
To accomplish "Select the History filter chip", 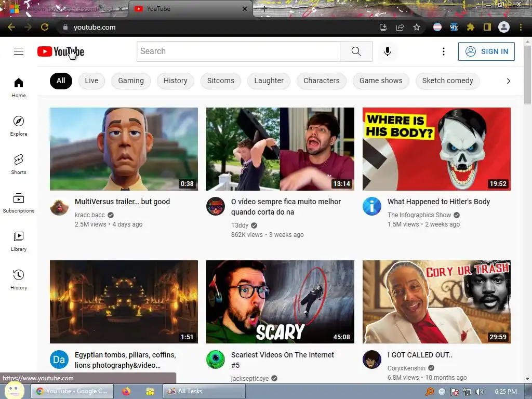I will (176, 81).
